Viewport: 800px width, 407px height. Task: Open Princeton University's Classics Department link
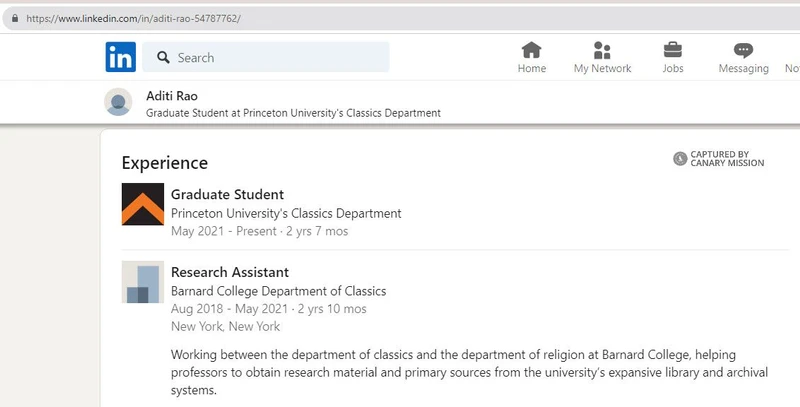coord(286,213)
